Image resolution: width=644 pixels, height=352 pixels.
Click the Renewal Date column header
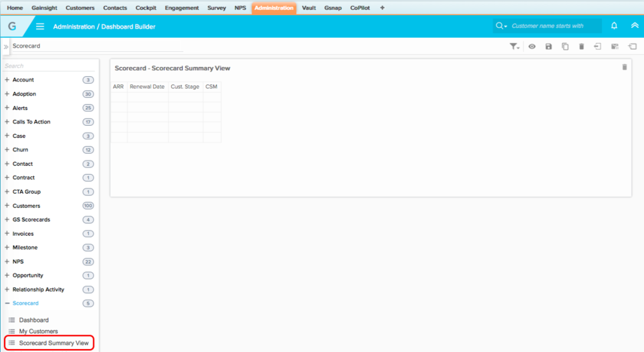pyautogui.click(x=147, y=87)
